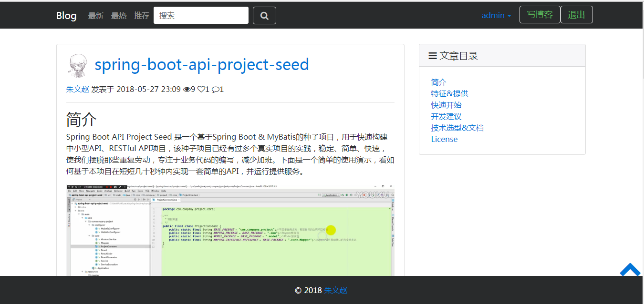Click the scroll-to-top chevron arrow
The width and height of the screenshot is (644, 304).
(x=630, y=270)
